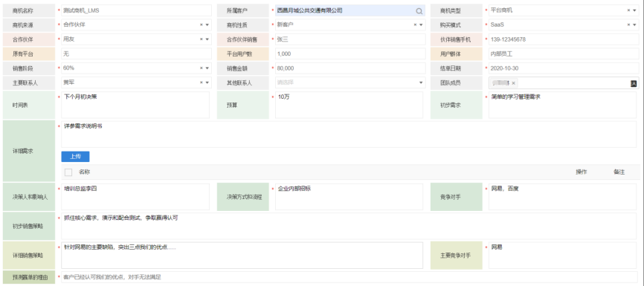Open the 商机性质 dropdown arrow

(421, 25)
